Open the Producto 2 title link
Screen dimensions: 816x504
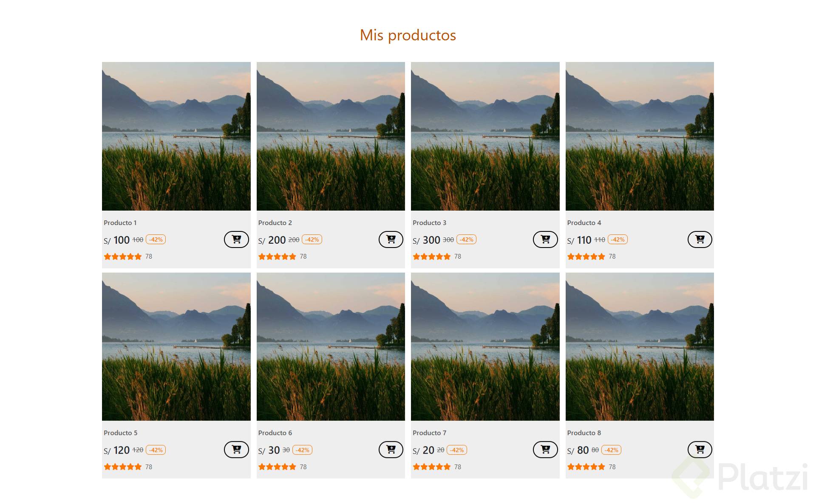coord(275,222)
